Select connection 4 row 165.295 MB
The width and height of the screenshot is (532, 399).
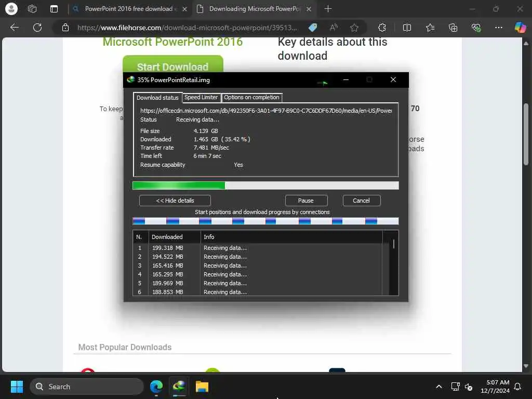click(258, 274)
